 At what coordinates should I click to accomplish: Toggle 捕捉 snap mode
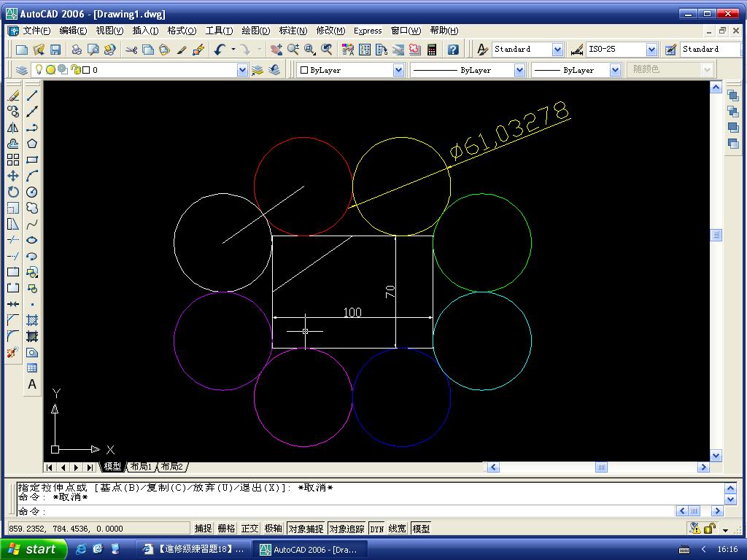[x=203, y=528]
